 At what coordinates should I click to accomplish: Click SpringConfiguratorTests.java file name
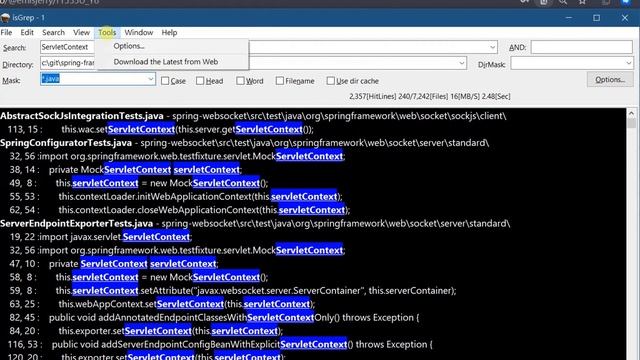tap(66, 143)
